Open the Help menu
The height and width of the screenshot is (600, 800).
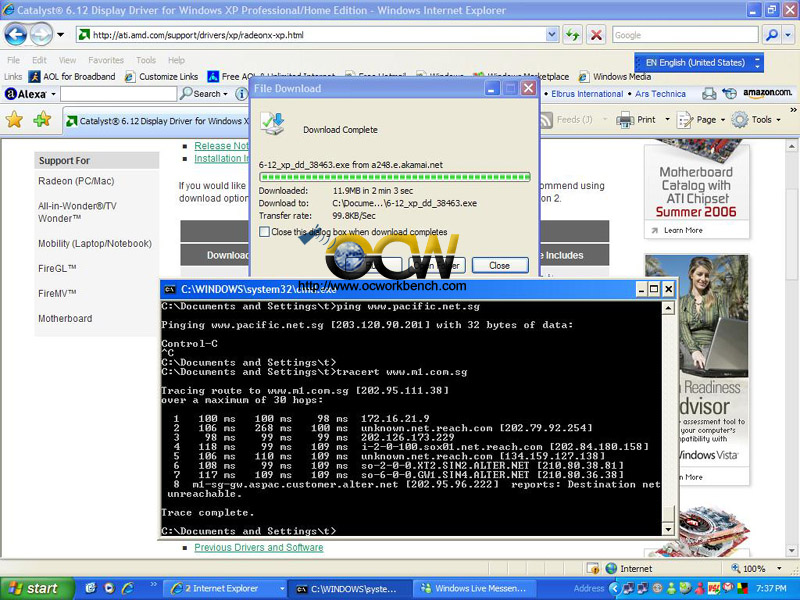177,60
